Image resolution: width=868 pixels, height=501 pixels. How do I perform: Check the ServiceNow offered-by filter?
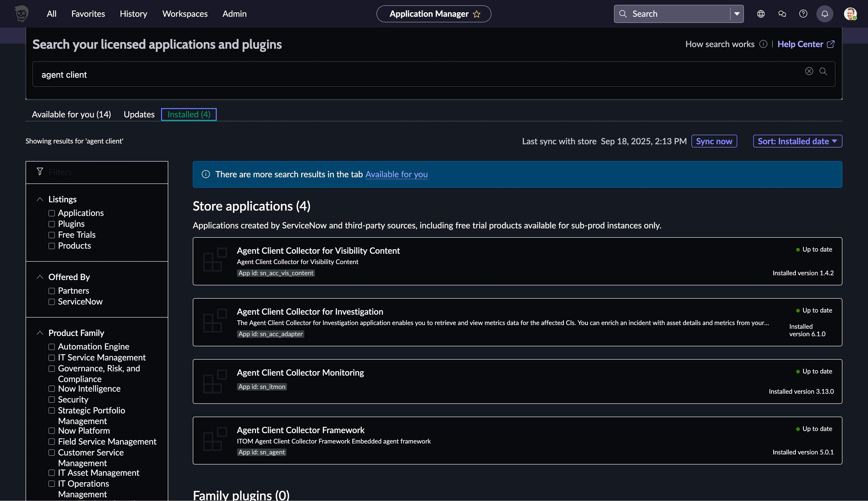click(x=52, y=302)
